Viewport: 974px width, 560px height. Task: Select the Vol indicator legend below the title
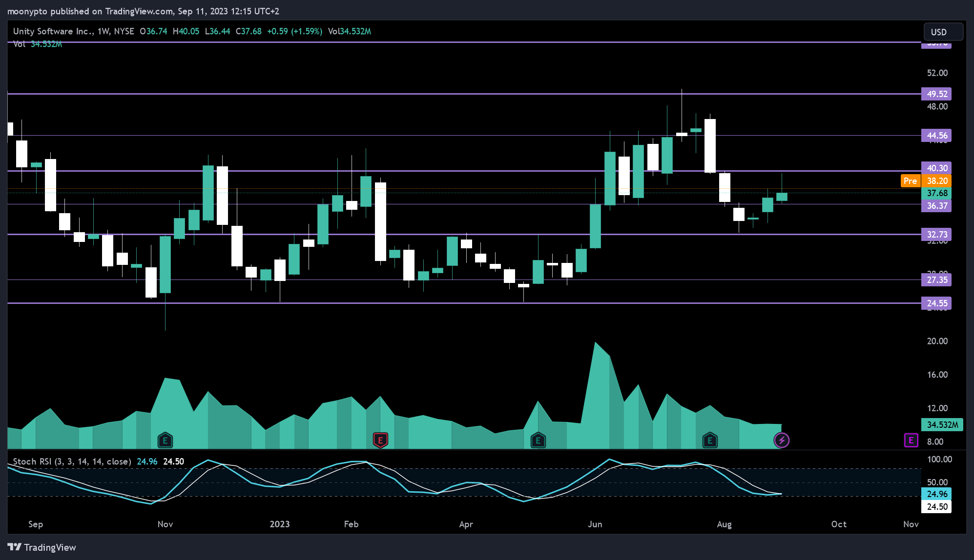[38, 44]
